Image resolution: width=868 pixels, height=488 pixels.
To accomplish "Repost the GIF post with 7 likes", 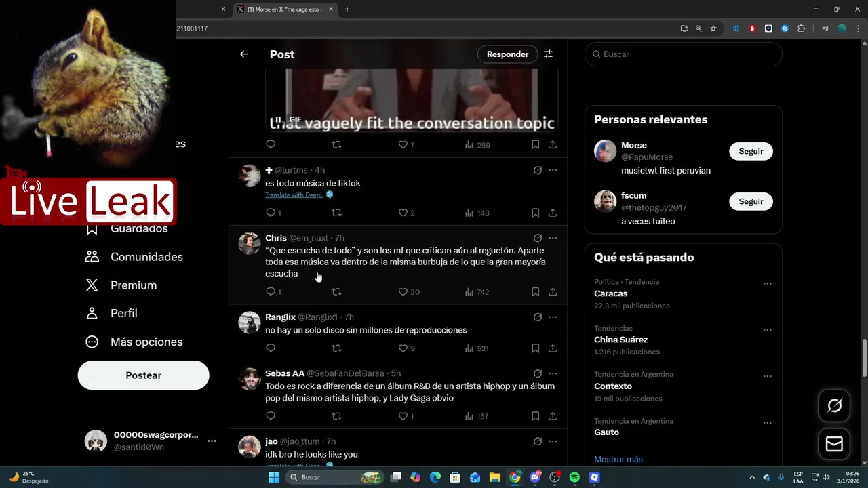I will coord(336,144).
